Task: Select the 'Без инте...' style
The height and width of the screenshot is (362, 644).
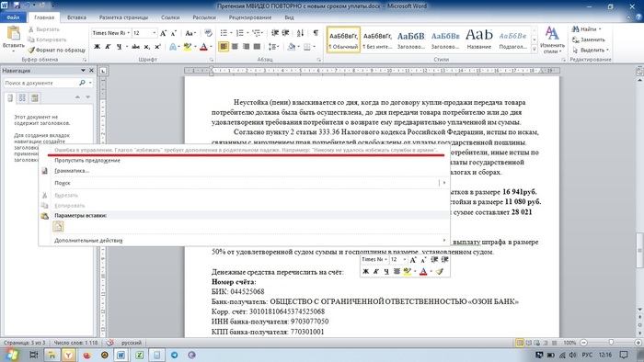Action: coord(377,40)
